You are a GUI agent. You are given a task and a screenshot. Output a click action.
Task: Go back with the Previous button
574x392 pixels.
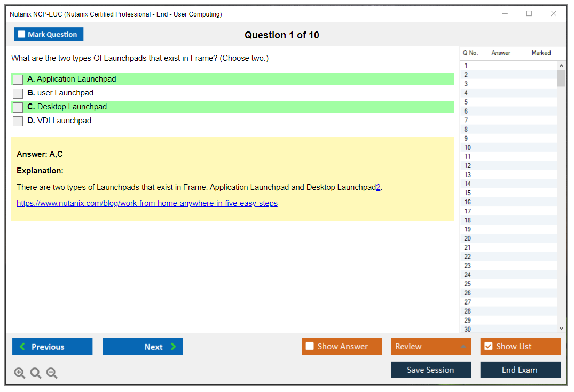[52, 347]
